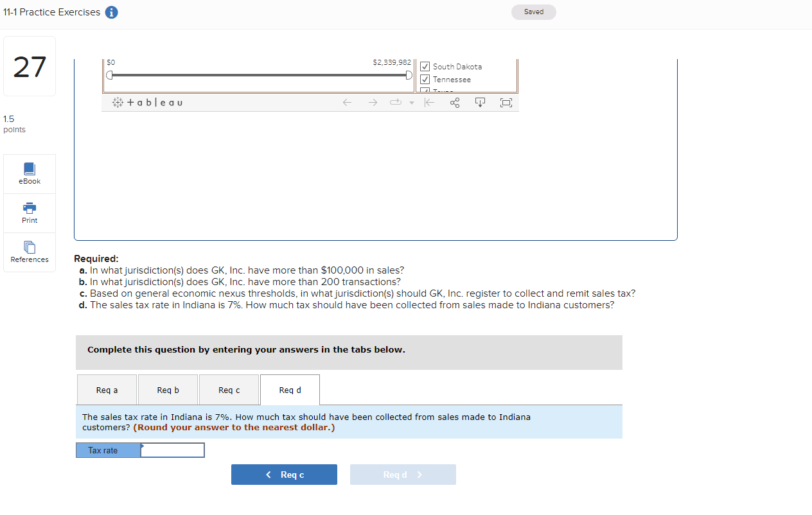Click the Saved status button
The width and height of the screenshot is (812, 515).
(533, 12)
